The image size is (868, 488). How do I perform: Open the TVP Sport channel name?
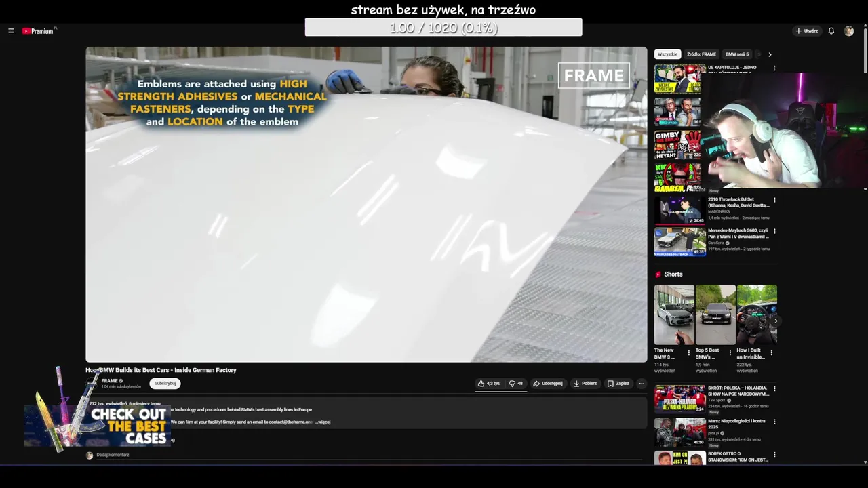pos(717,400)
